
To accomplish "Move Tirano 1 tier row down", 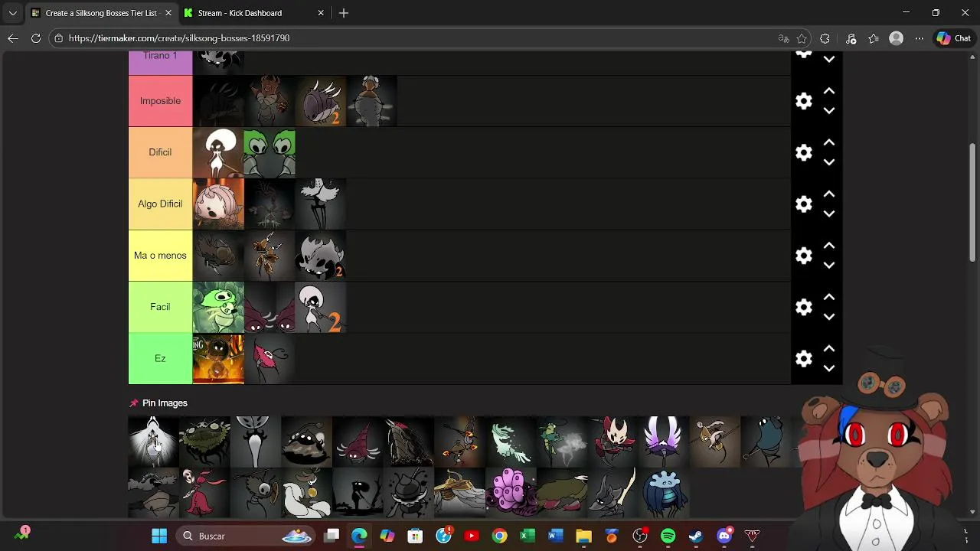I will [x=829, y=60].
